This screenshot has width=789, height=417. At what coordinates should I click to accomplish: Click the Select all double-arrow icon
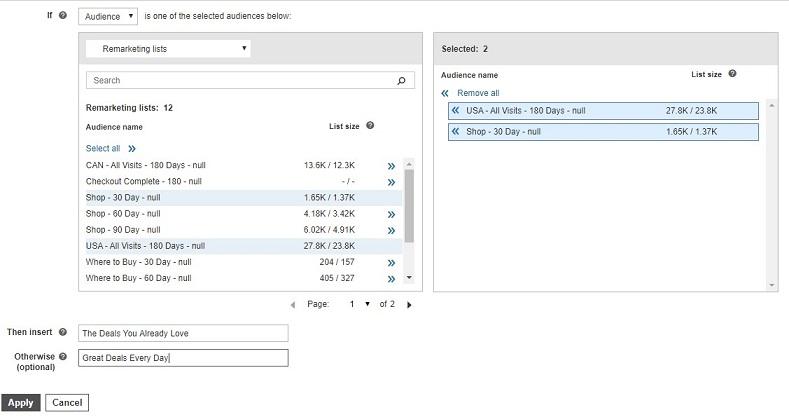click(132, 149)
